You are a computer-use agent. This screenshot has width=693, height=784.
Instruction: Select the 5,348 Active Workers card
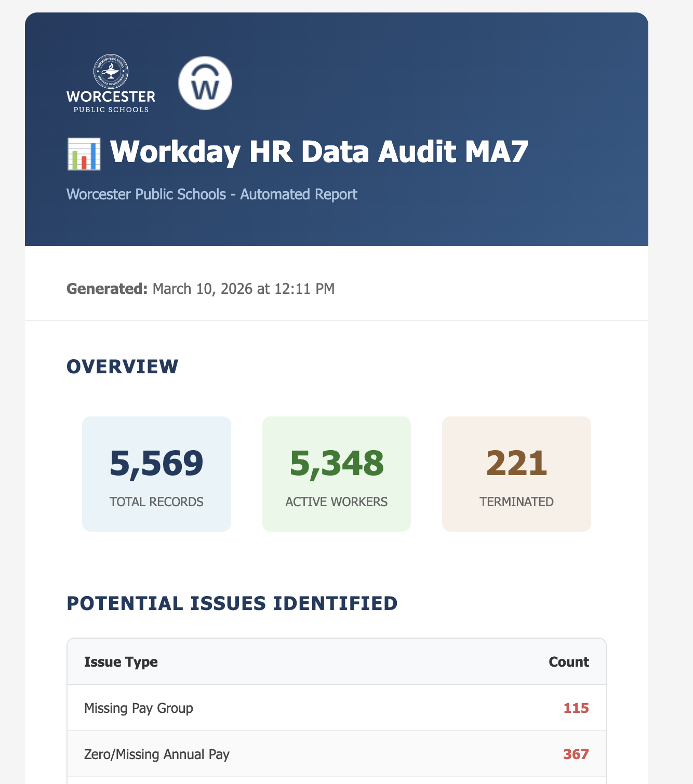point(336,474)
